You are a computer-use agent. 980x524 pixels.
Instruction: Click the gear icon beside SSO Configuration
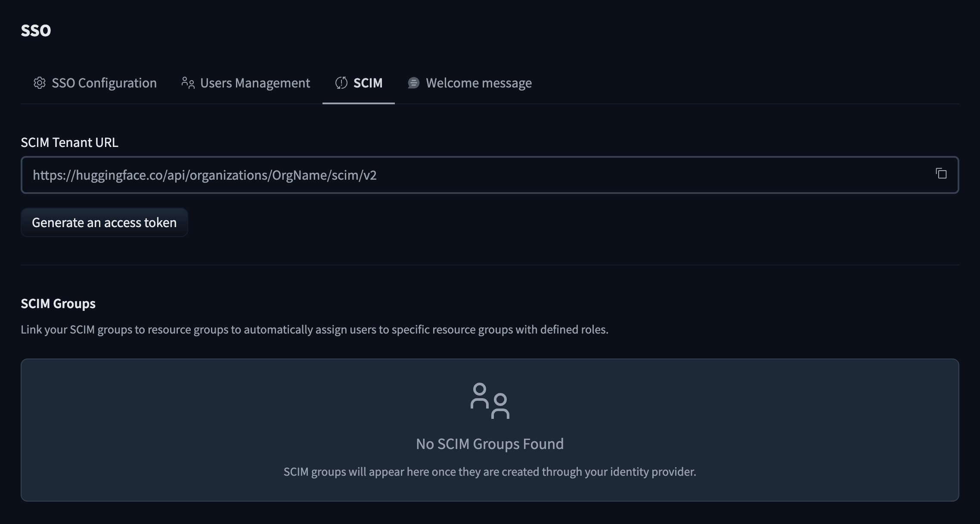click(x=40, y=83)
